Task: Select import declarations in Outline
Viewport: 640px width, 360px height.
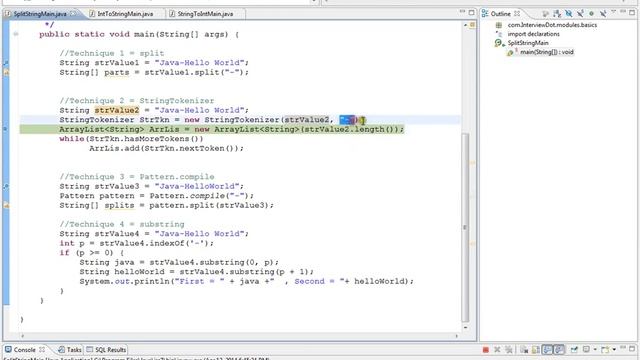Action: pyautogui.click(x=533, y=34)
